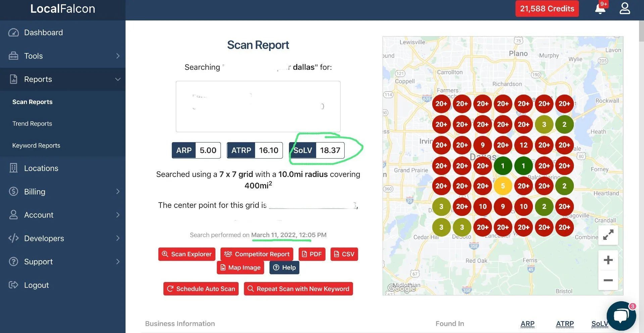The width and height of the screenshot is (644, 333).
Task: Download the Map Image
Action: click(x=240, y=268)
